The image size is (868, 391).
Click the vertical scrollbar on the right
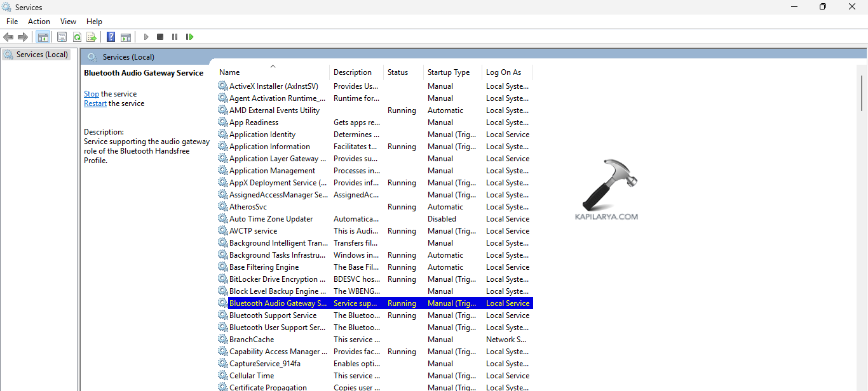(863, 92)
